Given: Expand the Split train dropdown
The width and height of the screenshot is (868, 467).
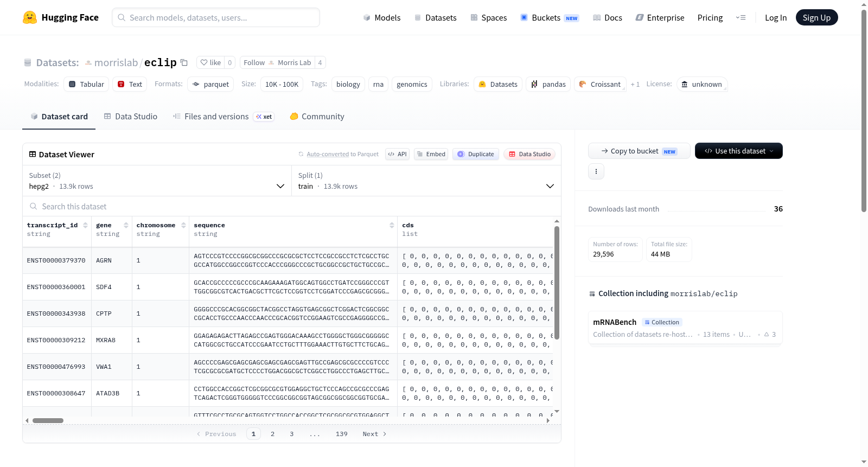Looking at the screenshot, I should pyautogui.click(x=426, y=181).
